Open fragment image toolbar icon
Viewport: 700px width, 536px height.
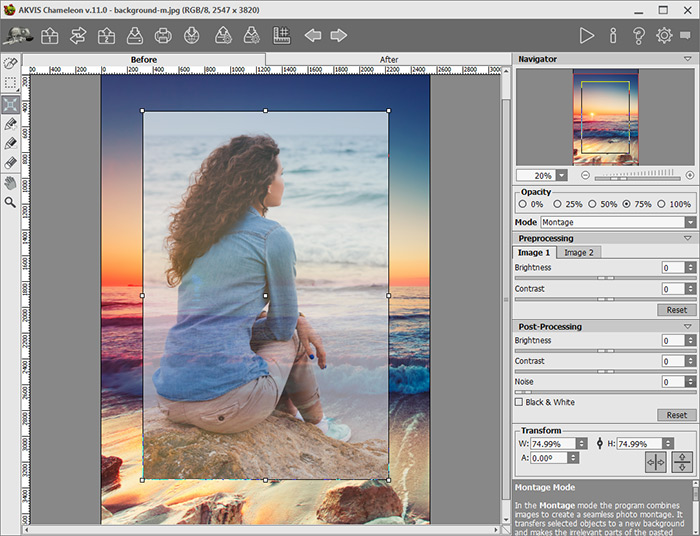point(106,36)
